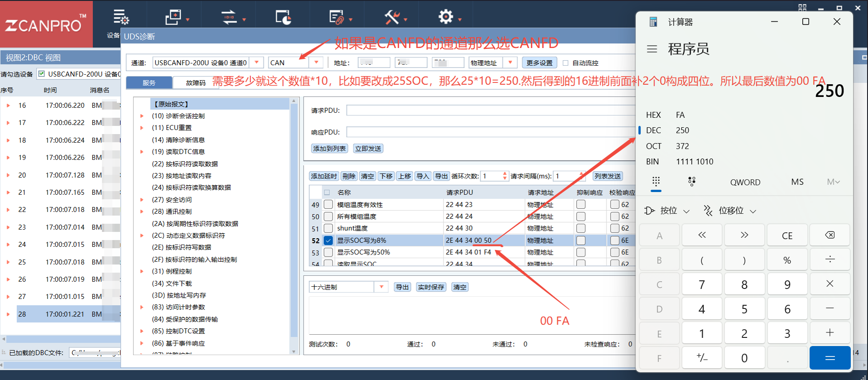868x380 pixels.
Task: Check the 显示SOC写为50% row checkbox
Action: [x=328, y=252]
